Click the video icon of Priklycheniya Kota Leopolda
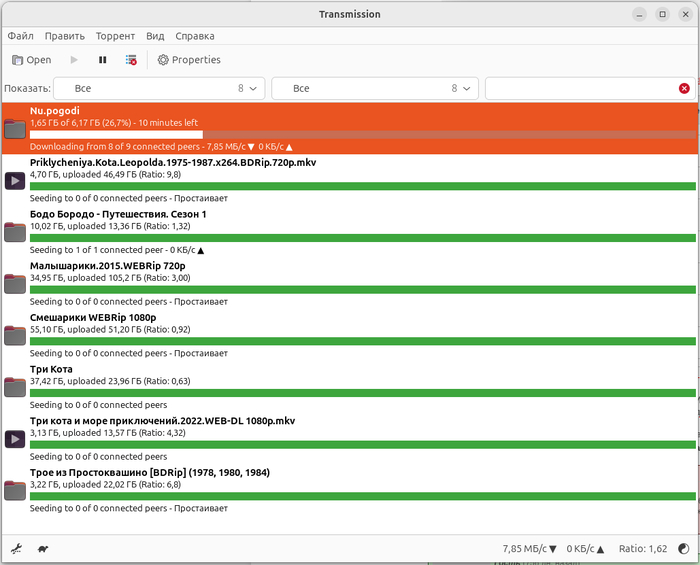 [15, 180]
